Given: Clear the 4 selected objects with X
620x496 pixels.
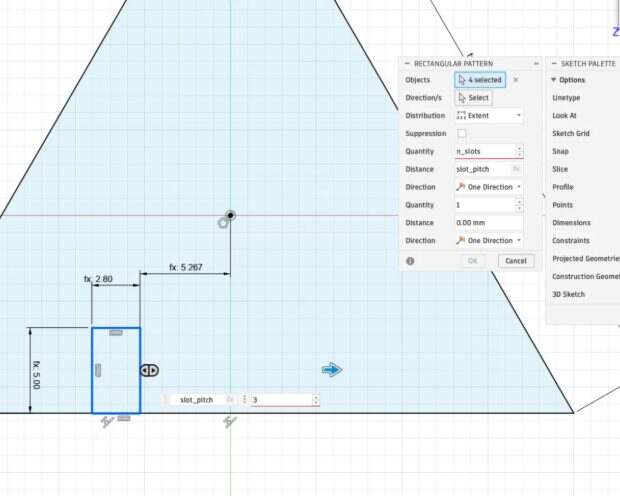Looking at the screenshot, I should coord(516,80).
